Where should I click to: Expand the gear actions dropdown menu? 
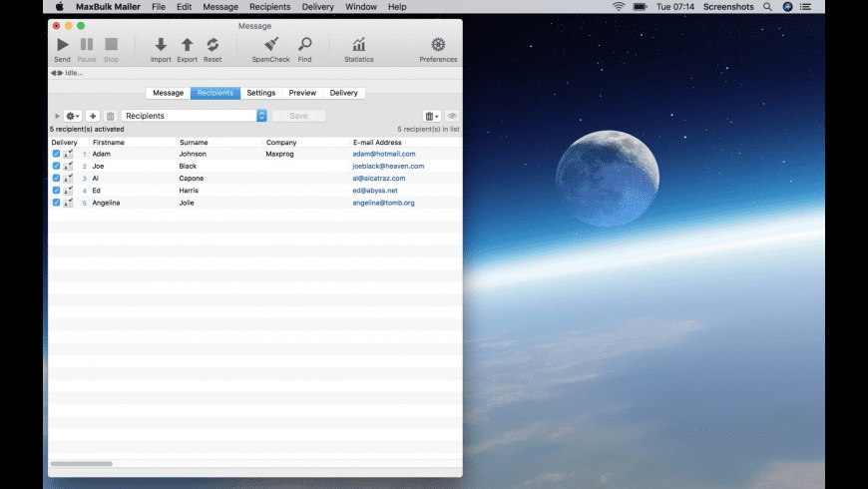pyautogui.click(x=73, y=116)
